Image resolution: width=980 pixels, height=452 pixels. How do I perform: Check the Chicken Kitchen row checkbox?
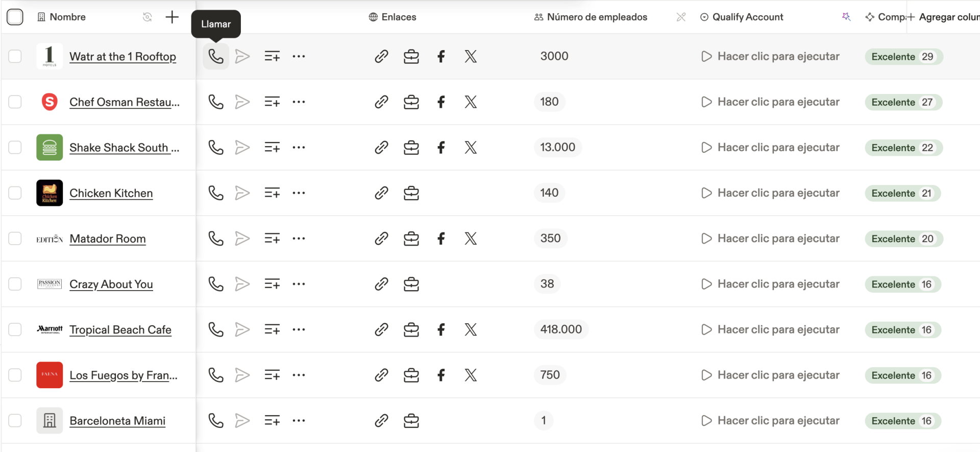(15, 193)
